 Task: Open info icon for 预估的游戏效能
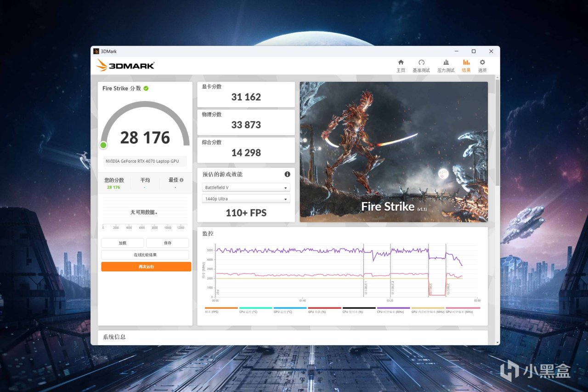click(x=287, y=174)
